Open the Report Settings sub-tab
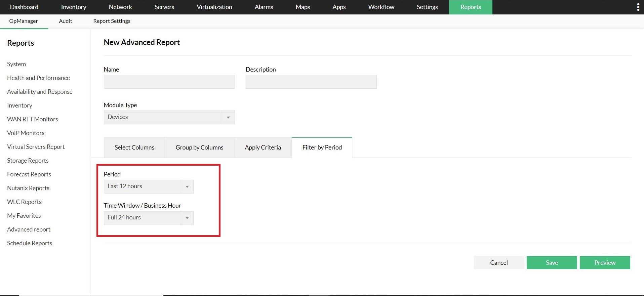 pos(112,21)
